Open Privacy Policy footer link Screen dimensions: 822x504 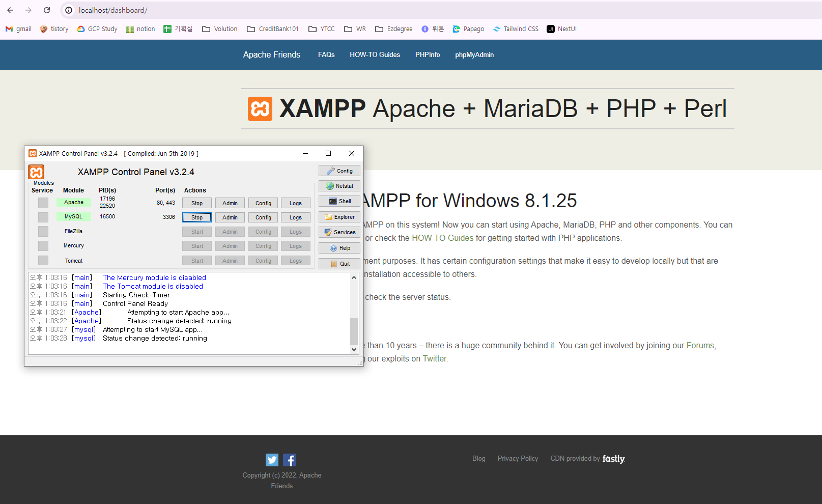[518, 458]
